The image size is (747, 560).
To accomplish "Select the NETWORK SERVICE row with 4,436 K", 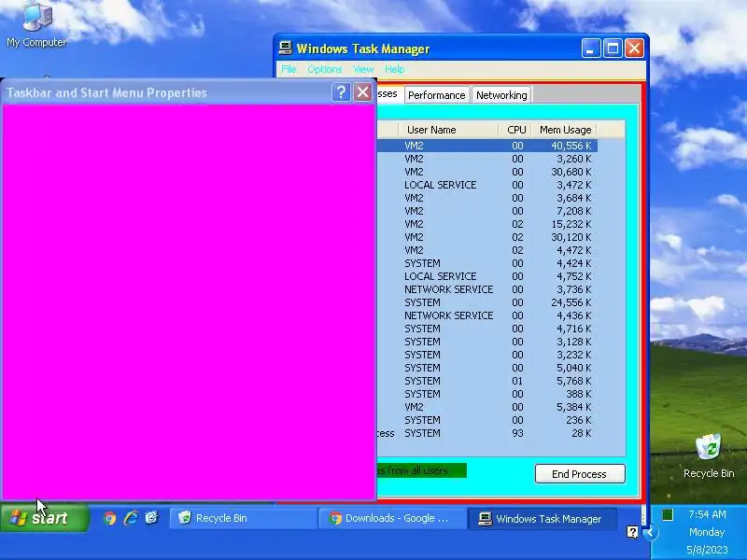I will pos(486,315).
